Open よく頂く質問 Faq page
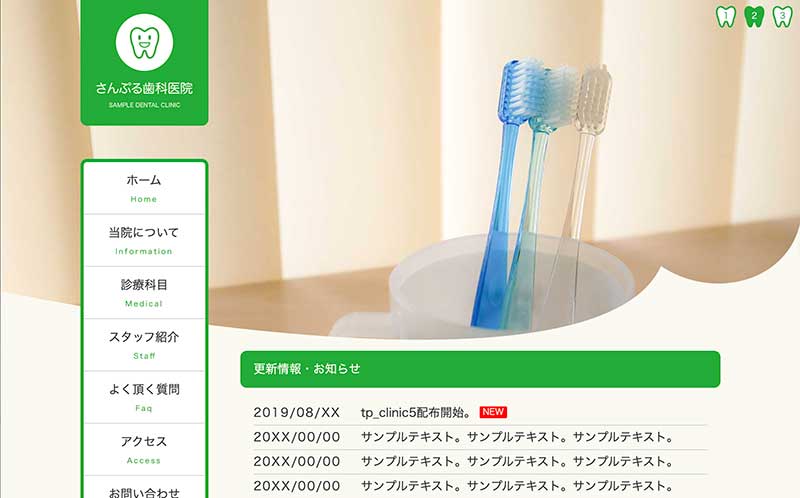Image resolution: width=800 pixels, height=498 pixels. coord(144,397)
